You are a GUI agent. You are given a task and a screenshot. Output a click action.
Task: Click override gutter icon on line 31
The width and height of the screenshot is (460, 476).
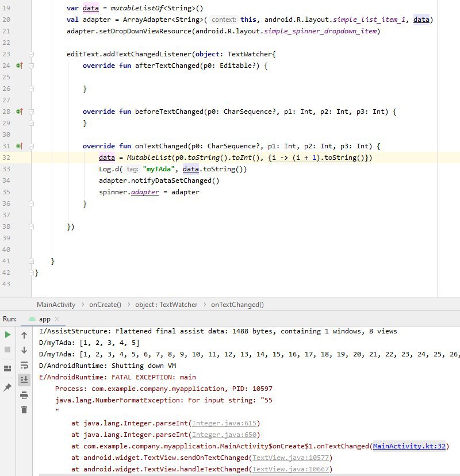coord(20,146)
